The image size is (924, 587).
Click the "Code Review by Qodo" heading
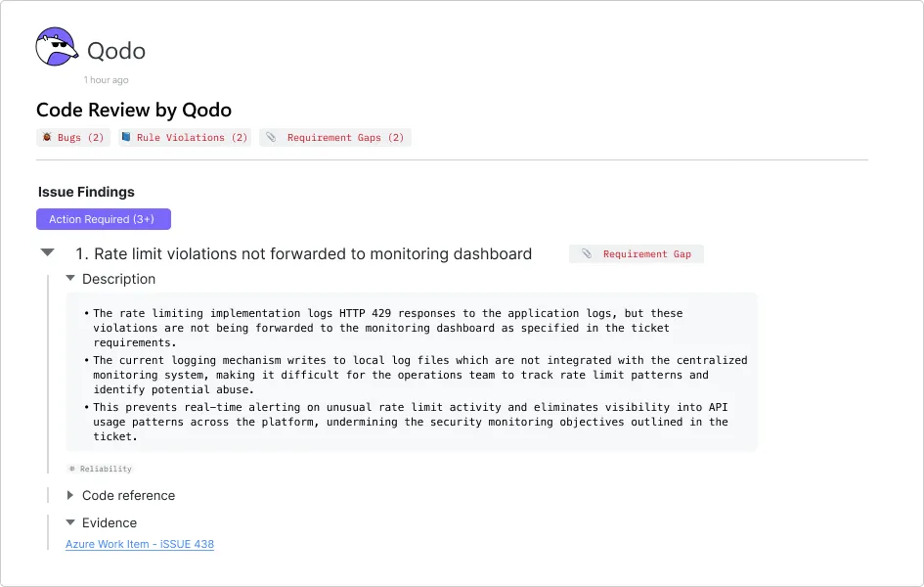click(x=134, y=110)
